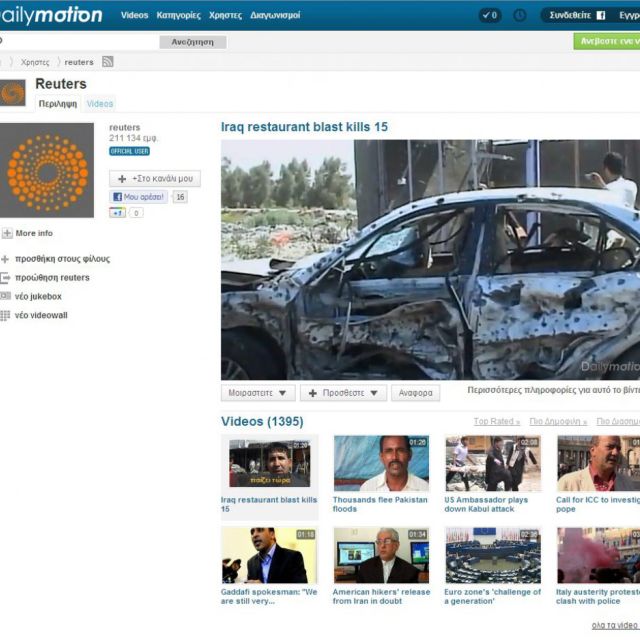Click the reuters breadcrumb link
This screenshot has height=640, width=640.
pyautogui.click(x=79, y=62)
